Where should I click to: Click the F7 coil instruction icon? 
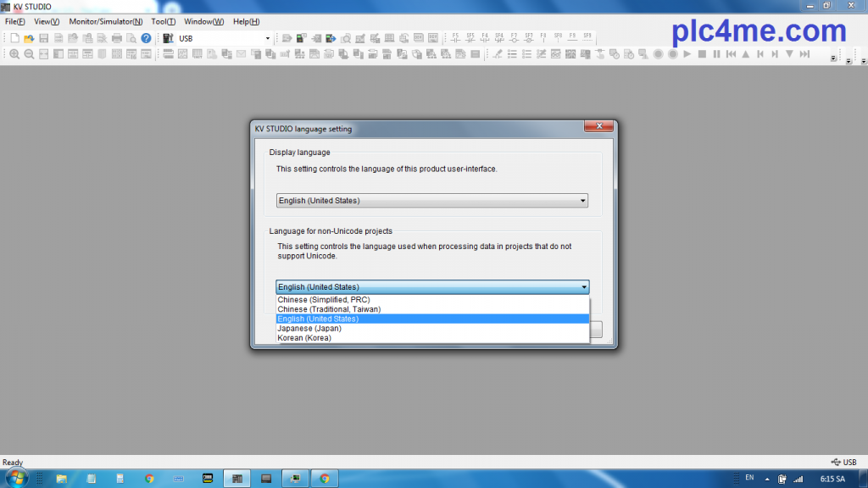point(514,37)
